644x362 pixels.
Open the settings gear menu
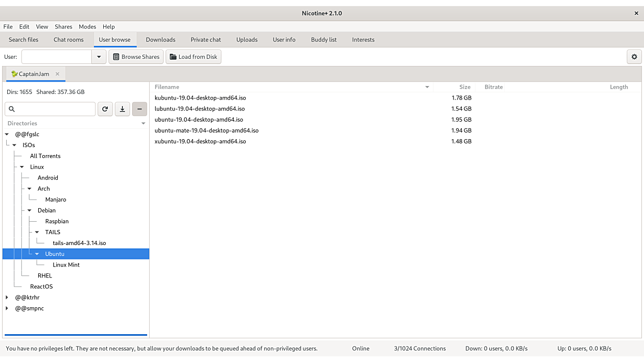634,57
